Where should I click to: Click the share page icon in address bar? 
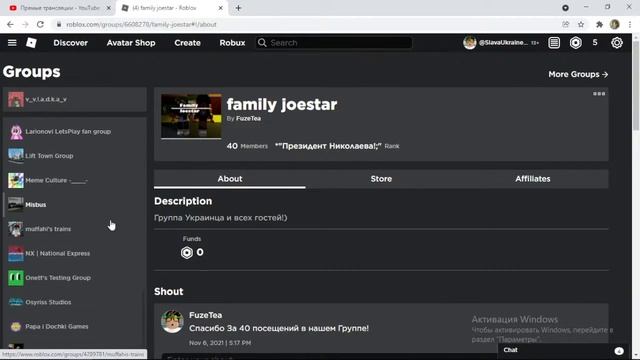coord(565,24)
